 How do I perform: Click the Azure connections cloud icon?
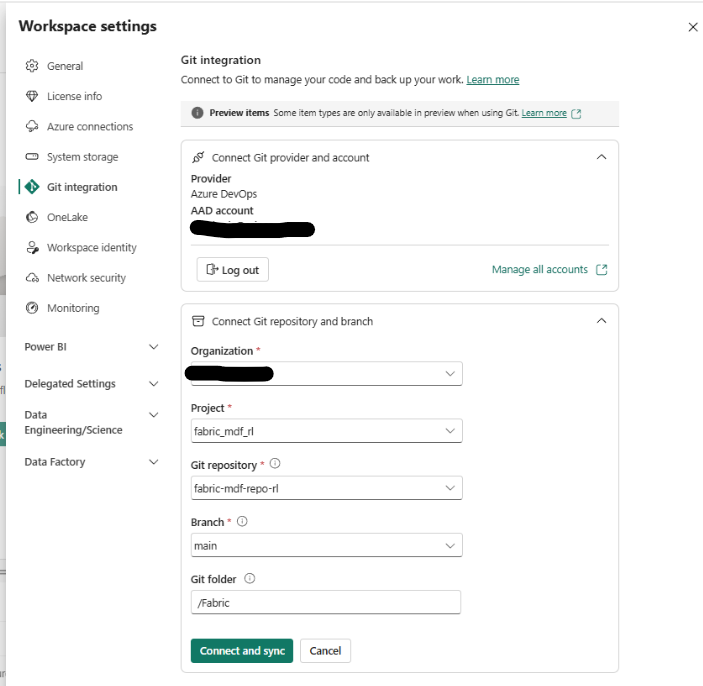click(32, 126)
